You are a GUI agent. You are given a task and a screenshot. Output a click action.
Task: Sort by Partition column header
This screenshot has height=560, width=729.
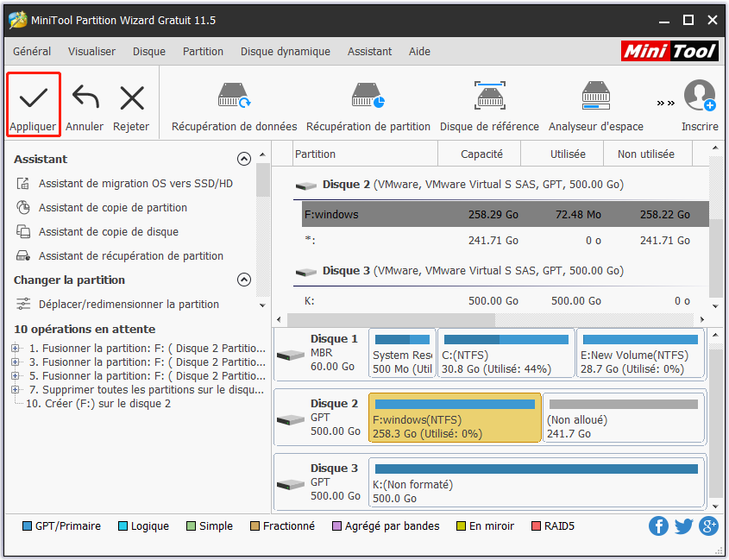point(366,154)
